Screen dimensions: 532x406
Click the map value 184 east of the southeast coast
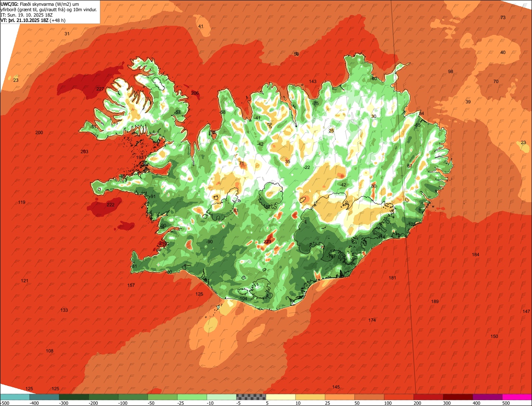tap(475, 254)
